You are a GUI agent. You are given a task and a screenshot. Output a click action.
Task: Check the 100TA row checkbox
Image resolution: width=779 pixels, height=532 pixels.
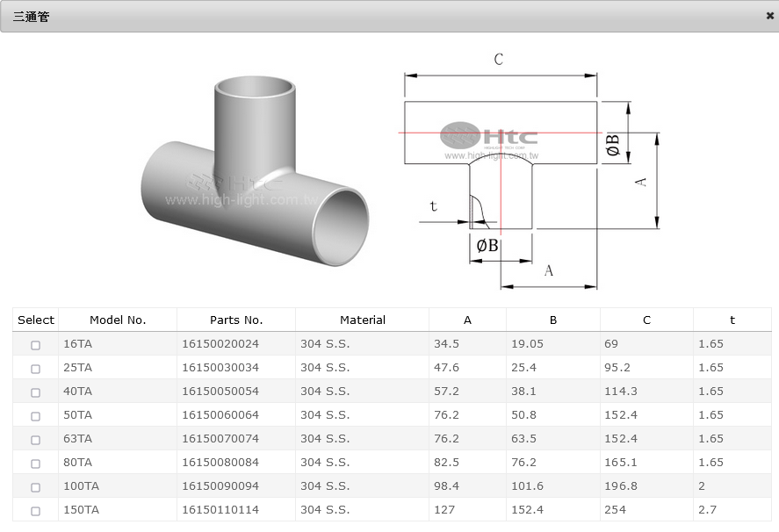pyautogui.click(x=36, y=487)
